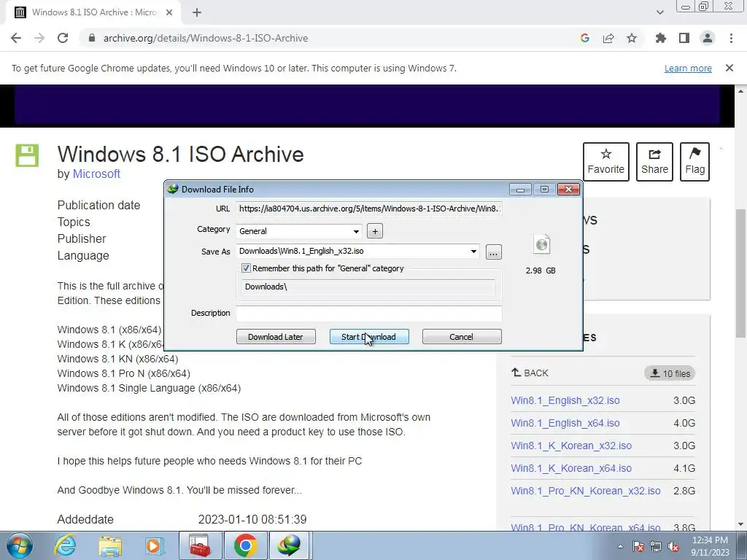Share this archive item
Image resolution: width=747 pixels, height=560 pixels.
654,162
